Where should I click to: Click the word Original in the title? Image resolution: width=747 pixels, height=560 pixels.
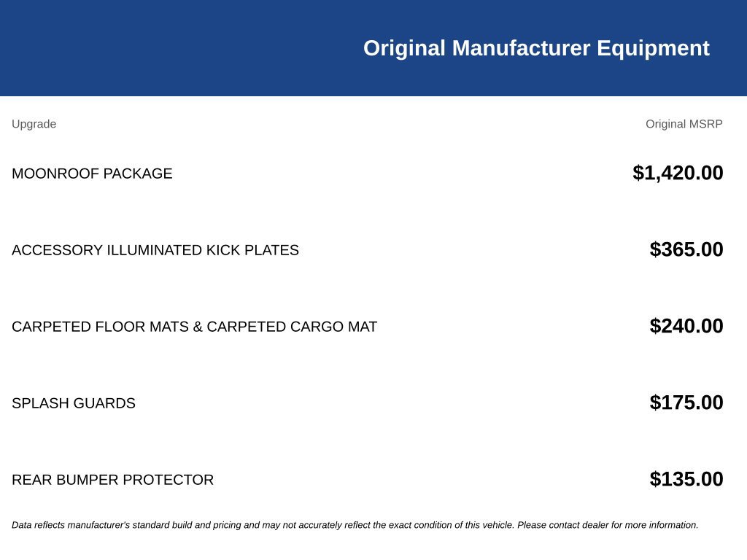tap(404, 48)
